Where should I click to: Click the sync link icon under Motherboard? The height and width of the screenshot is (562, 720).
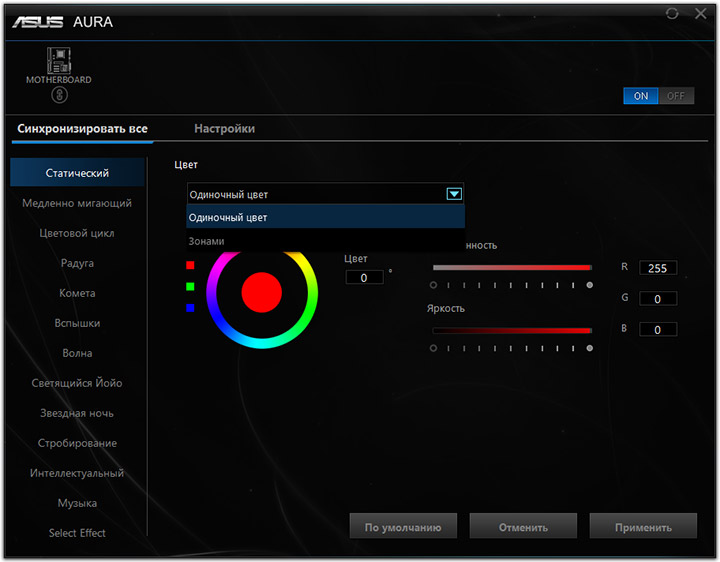pyautogui.click(x=59, y=96)
